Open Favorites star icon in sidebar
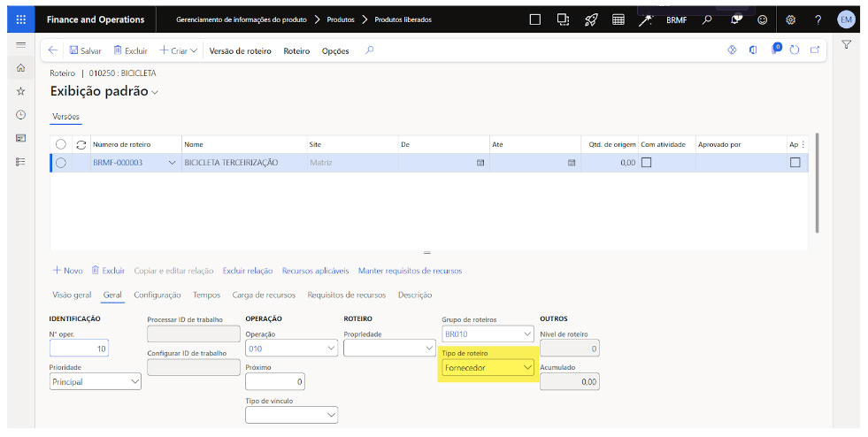 coord(21,91)
